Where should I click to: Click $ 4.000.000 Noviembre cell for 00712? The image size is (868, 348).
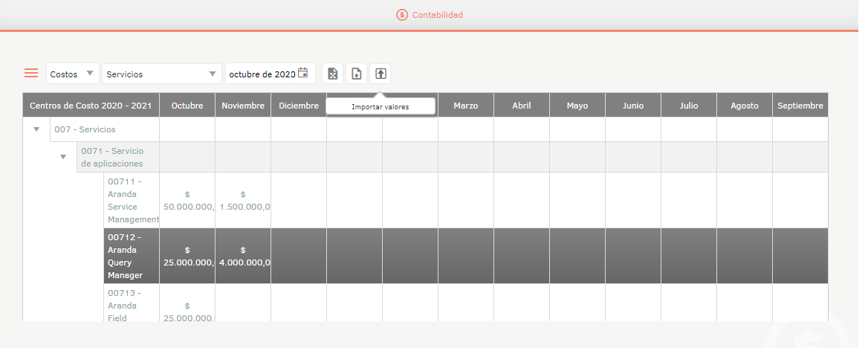pos(243,256)
